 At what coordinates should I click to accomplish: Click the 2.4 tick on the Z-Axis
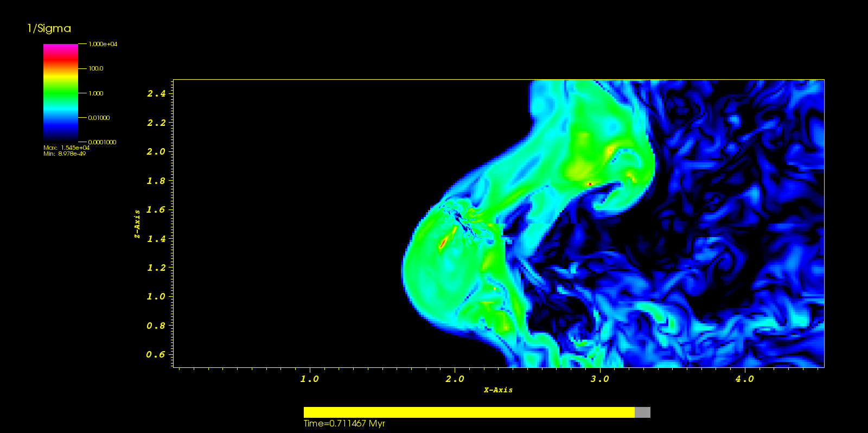156,94
